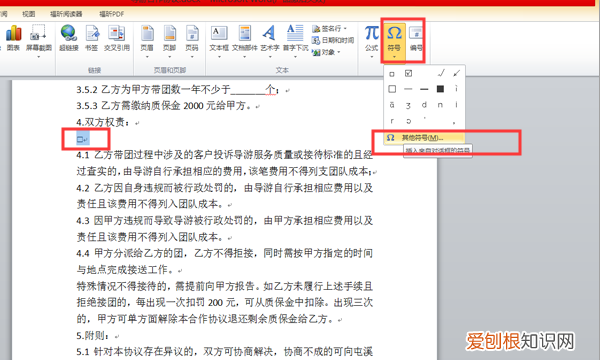Click the highlighted square symbol in the document
Image resolution: width=600 pixels, height=360 pixels.
coord(81,139)
